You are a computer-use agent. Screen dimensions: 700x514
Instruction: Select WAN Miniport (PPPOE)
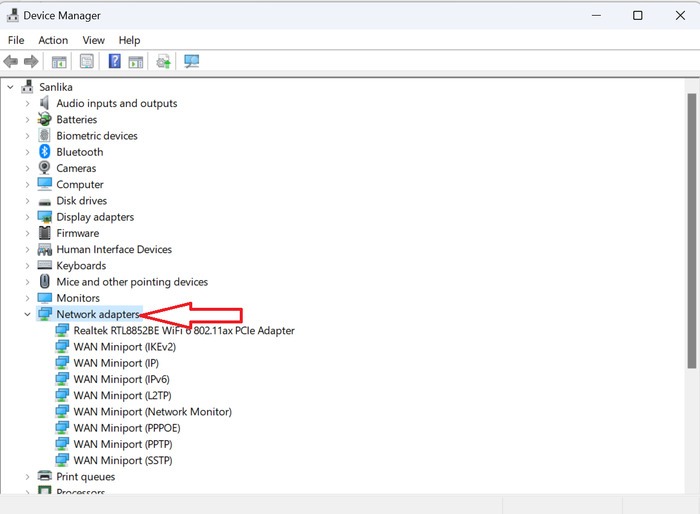tap(127, 428)
